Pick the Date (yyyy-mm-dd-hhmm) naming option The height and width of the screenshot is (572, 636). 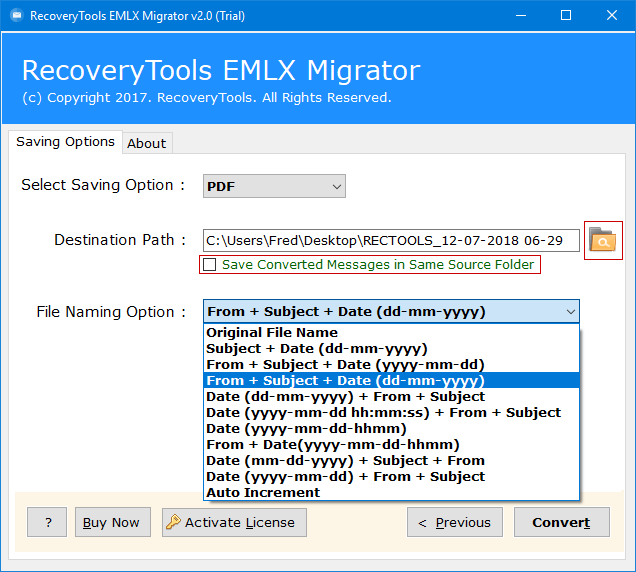(x=391, y=428)
